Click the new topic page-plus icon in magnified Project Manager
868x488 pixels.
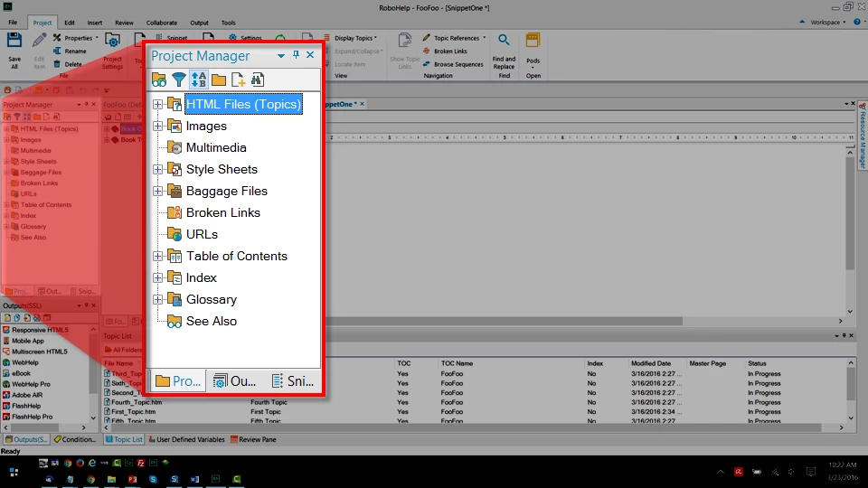pyautogui.click(x=238, y=80)
